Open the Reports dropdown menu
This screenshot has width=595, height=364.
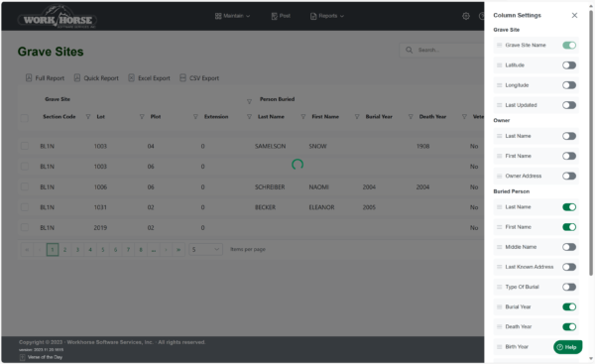pos(327,16)
